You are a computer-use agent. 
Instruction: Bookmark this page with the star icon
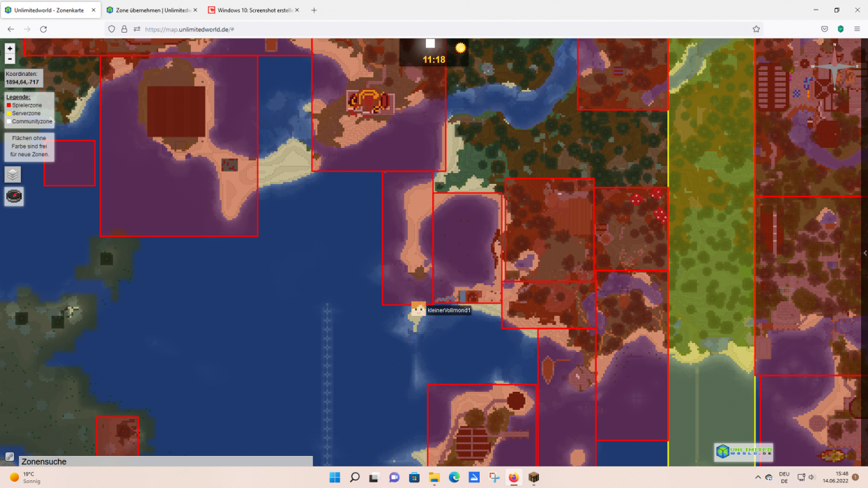pyautogui.click(x=756, y=29)
